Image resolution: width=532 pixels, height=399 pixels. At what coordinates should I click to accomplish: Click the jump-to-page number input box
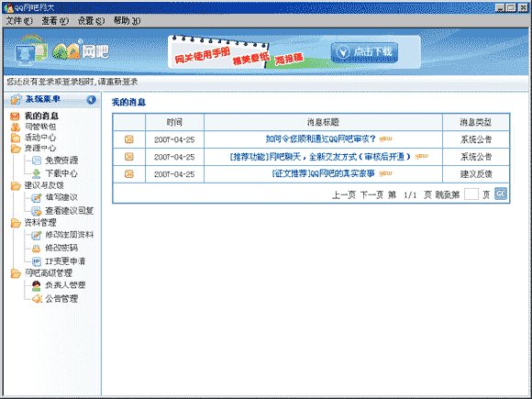(471, 194)
